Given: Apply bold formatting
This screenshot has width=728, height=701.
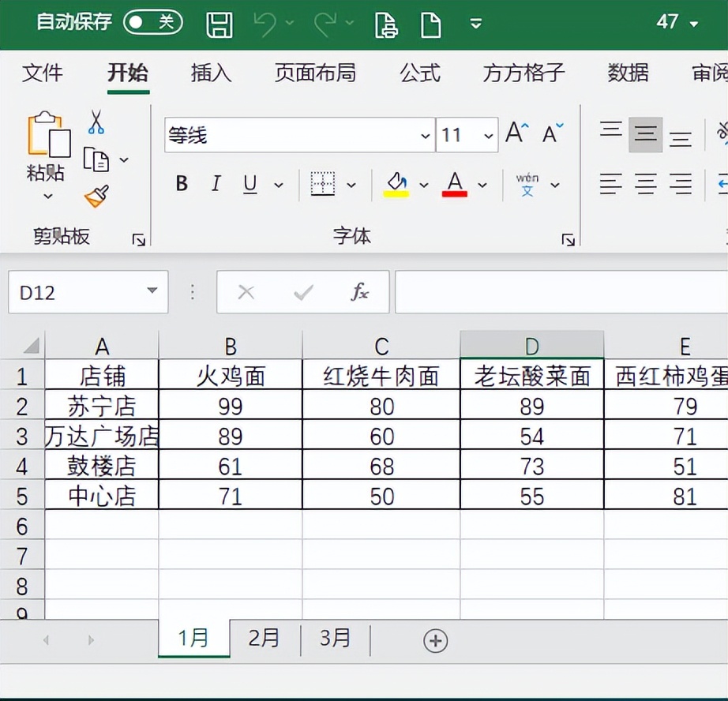Looking at the screenshot, I should (x=181, y=184).
